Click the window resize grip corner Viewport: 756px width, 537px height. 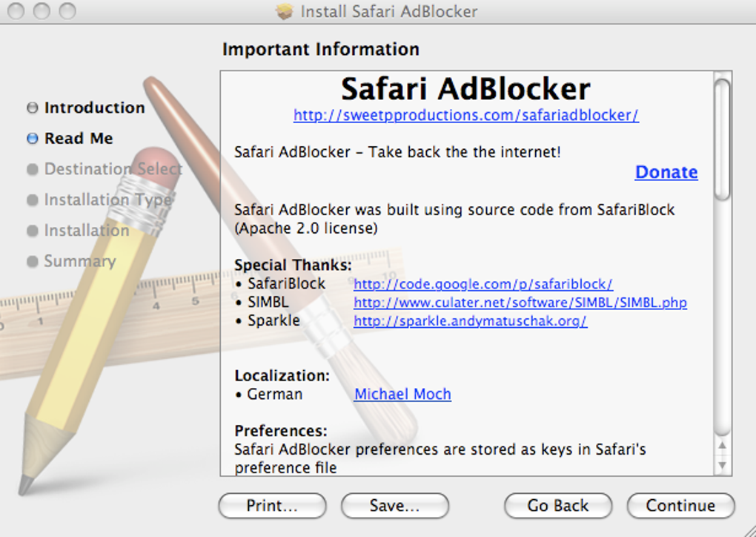click(749, 530)
